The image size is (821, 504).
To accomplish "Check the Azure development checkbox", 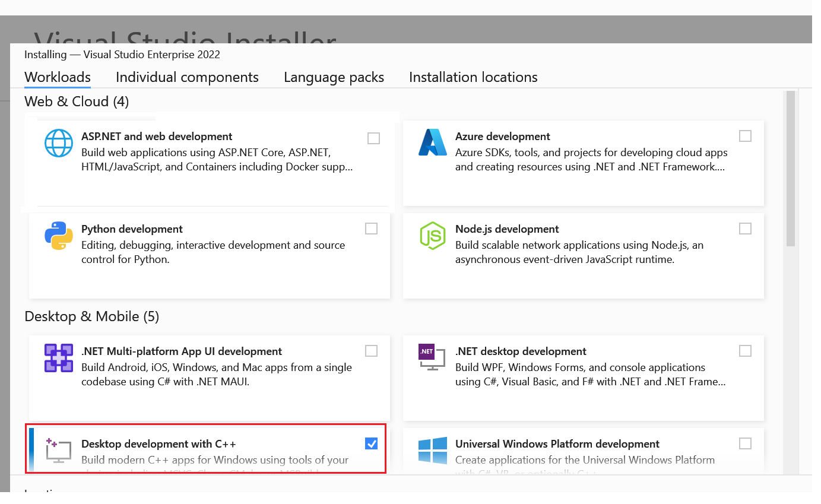I will pyautogui.click(x=745, y=135).
